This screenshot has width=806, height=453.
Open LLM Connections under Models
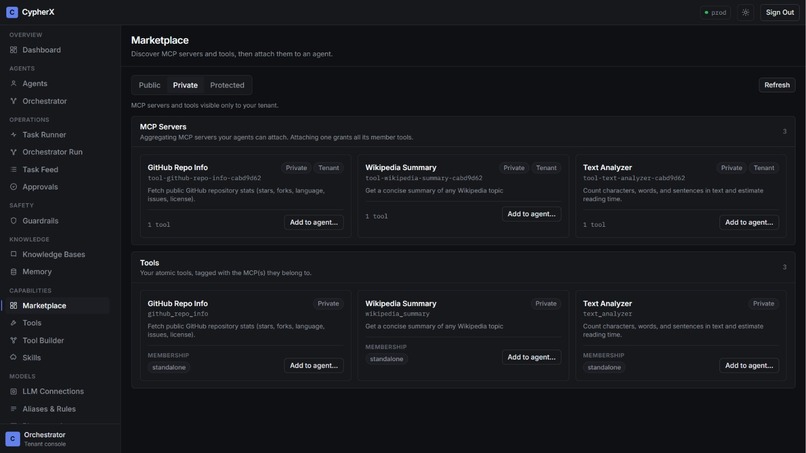click(x=55, y=391)
